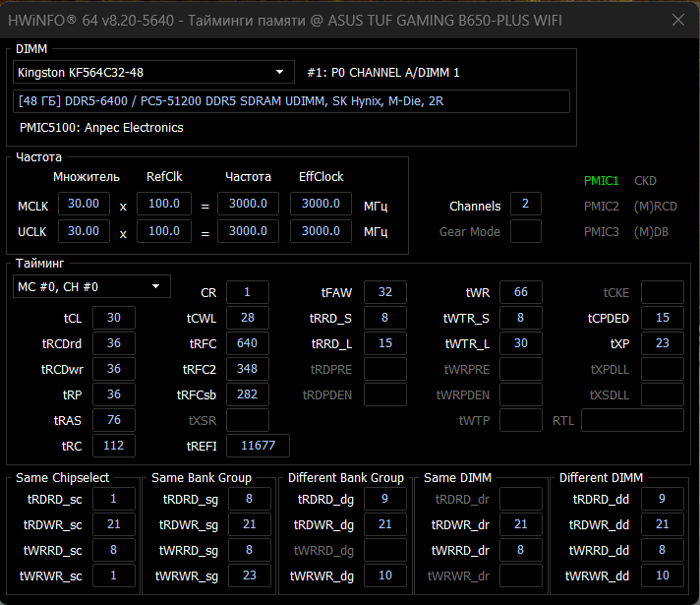Click the tWTR_L value 30

(x=521, y=343)
